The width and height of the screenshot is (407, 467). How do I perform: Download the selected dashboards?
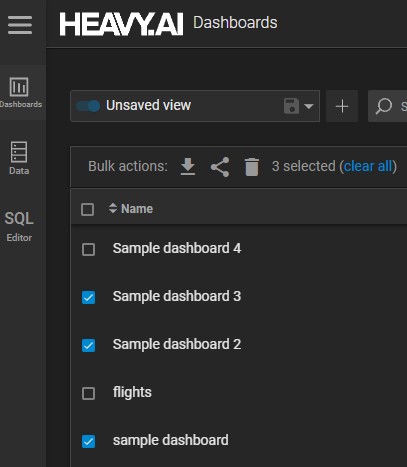tap(188, 166)
